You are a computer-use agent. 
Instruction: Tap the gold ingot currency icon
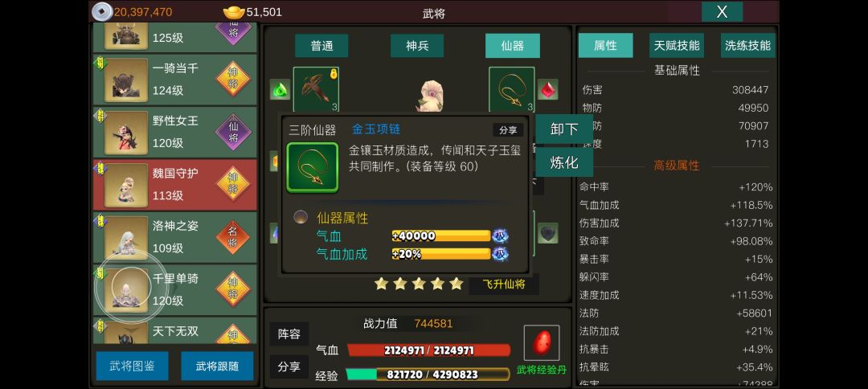234,11
